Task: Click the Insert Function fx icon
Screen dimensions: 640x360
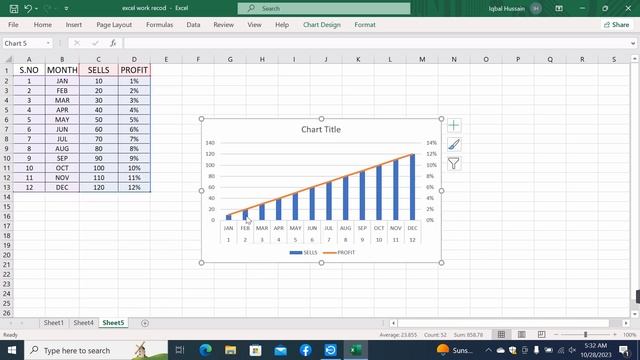Action: point(113,43)
